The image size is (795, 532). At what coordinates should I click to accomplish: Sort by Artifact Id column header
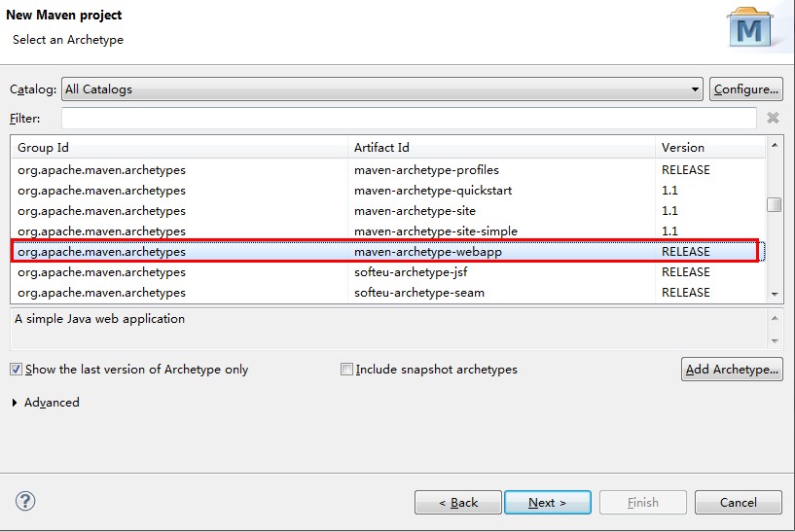(x=501, y=148)
